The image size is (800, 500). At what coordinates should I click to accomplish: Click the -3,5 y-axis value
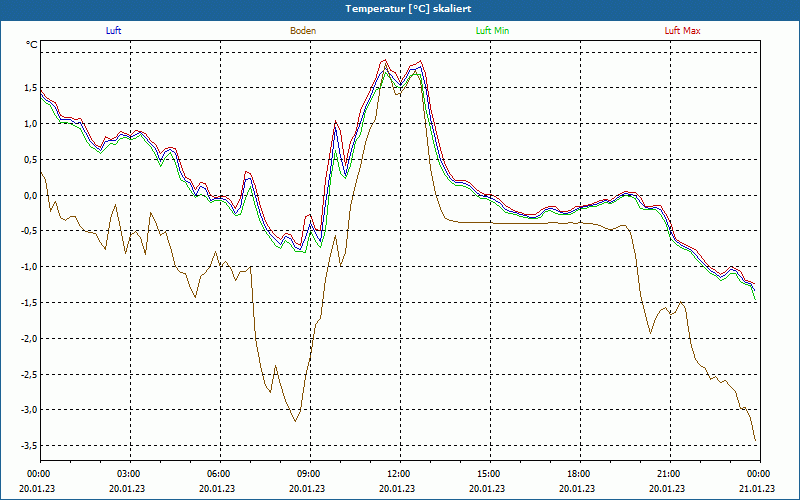[x=30, y=445]
